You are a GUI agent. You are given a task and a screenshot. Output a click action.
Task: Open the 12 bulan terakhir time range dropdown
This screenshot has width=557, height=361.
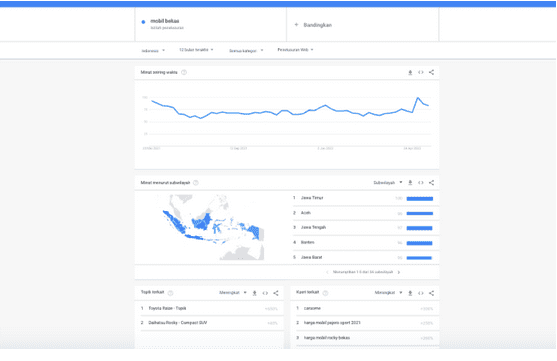pyautogui.click(x=196, y=50)
